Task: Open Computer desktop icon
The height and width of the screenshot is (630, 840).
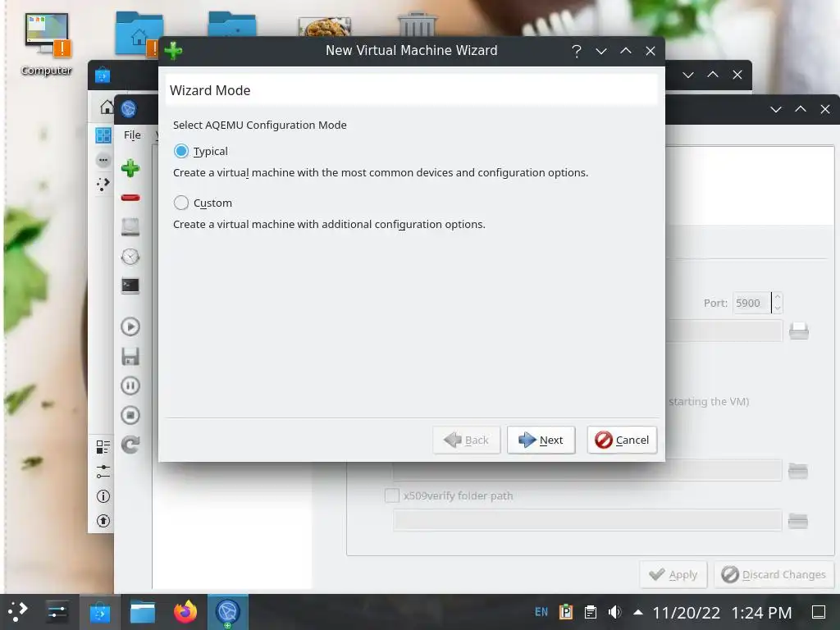Action: click(x=47, y=44)
